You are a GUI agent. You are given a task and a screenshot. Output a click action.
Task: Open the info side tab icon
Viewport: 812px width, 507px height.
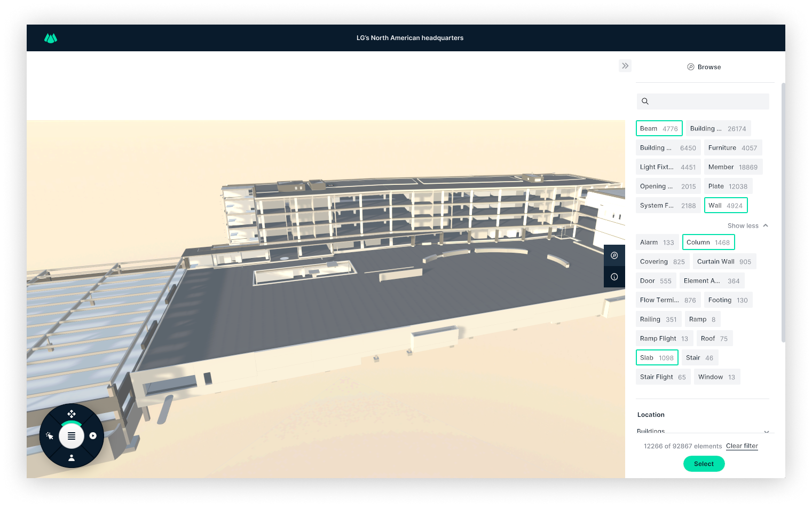[x=614, y=277]
